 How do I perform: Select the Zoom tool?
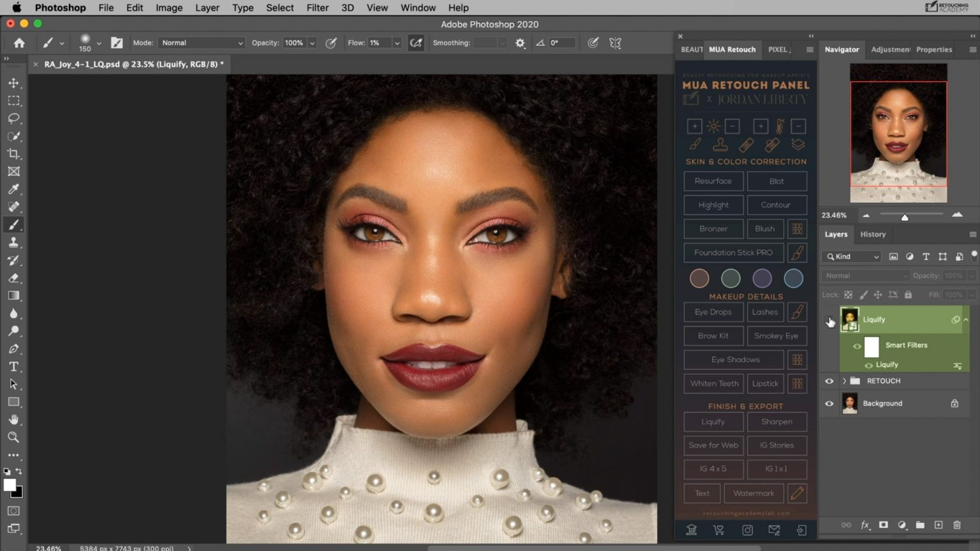pos(13,437)
